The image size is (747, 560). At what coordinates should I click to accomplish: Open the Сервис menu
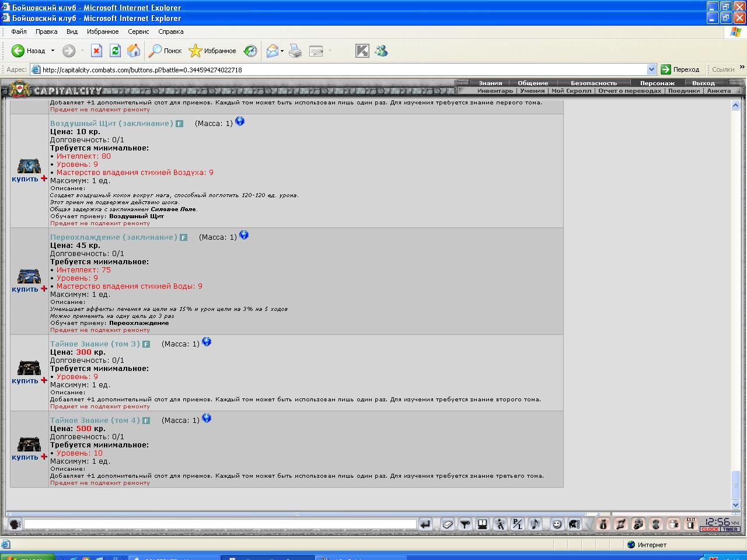pos(138,32)
